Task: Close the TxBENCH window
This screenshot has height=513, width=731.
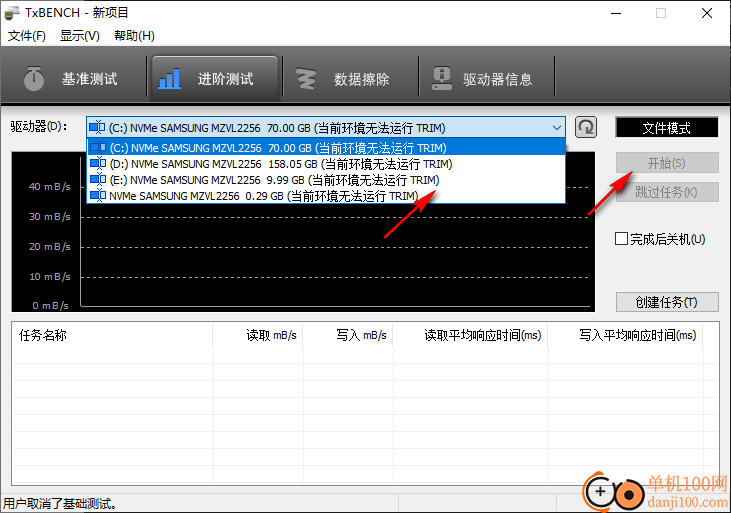Action: coord(707,13)
